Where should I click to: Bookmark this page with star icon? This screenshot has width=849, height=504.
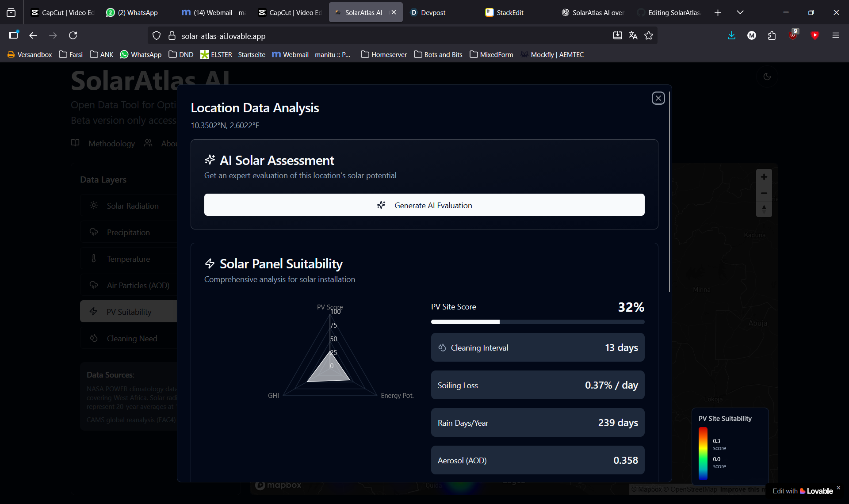pos(649,35)
